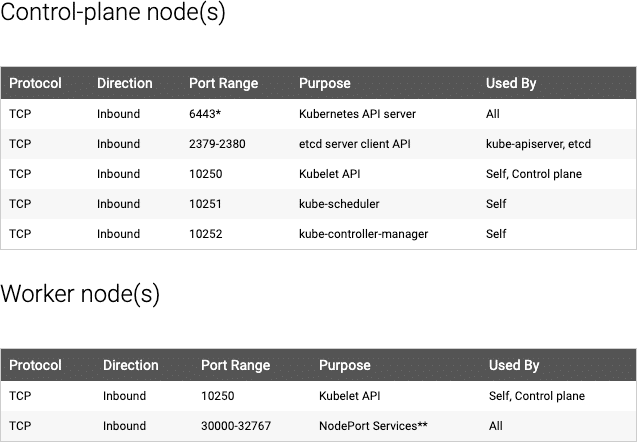Click Self, Control plane in control-plane table
Screen dimensions: 637x442
coord(534,174)
